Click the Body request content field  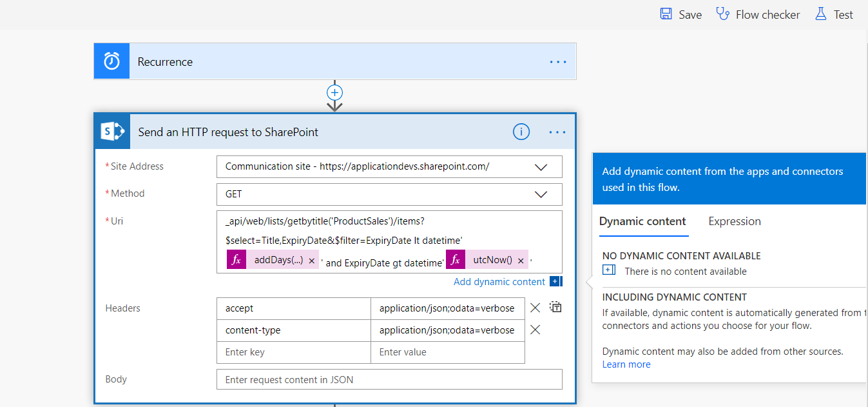389,379
